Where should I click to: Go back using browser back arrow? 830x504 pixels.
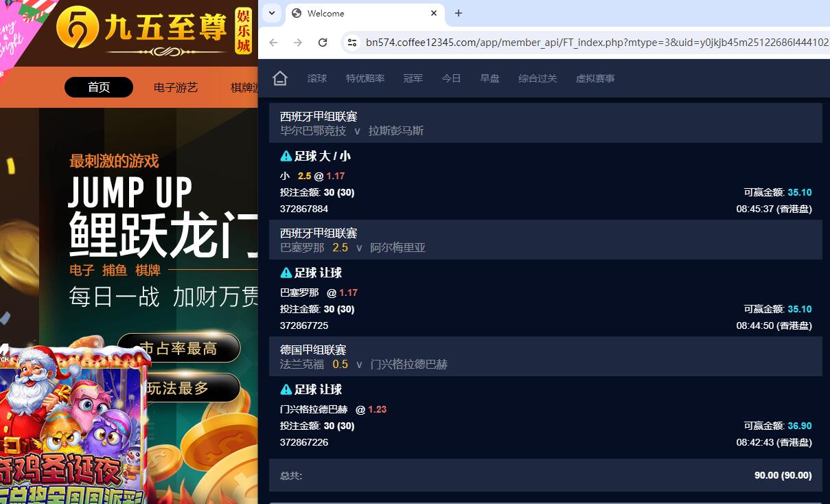tap(273, 43)
